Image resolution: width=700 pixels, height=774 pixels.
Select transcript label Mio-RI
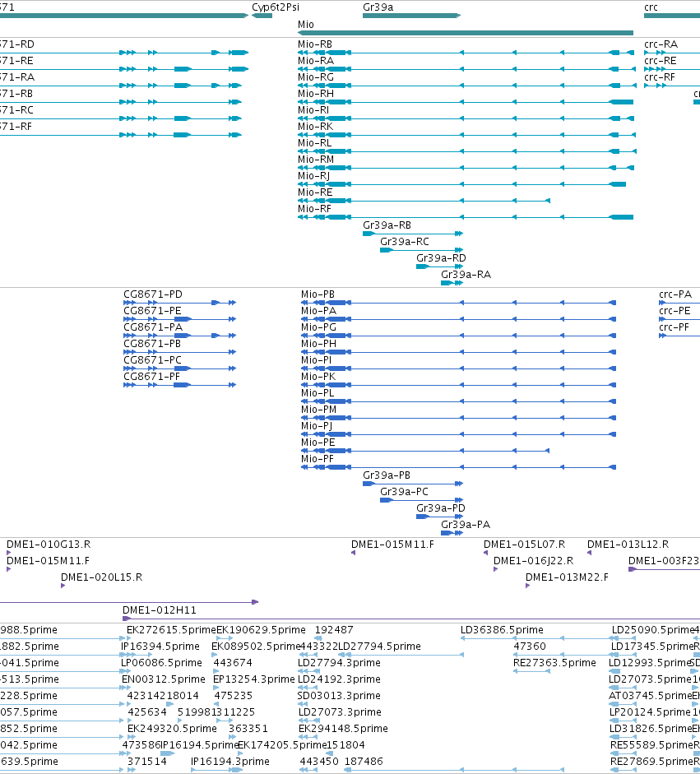pos(313,110)
